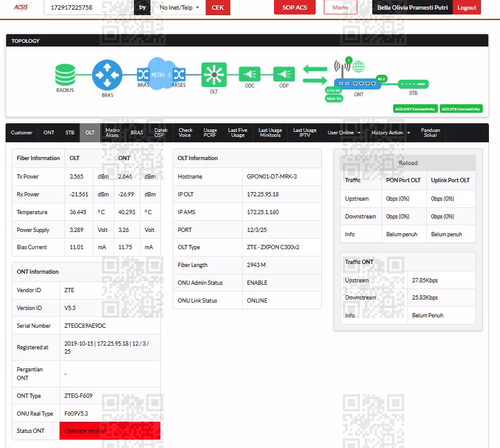The width and height of the screenshot is (500, 448).
Task: Click the CPU badge under ONT
Action: 333,90
